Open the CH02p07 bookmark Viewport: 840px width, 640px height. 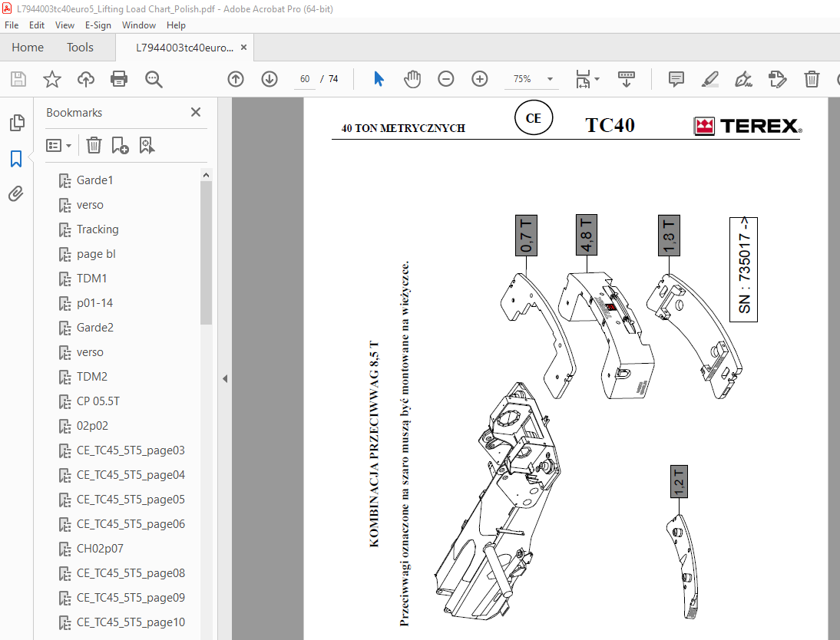[100, 549]
